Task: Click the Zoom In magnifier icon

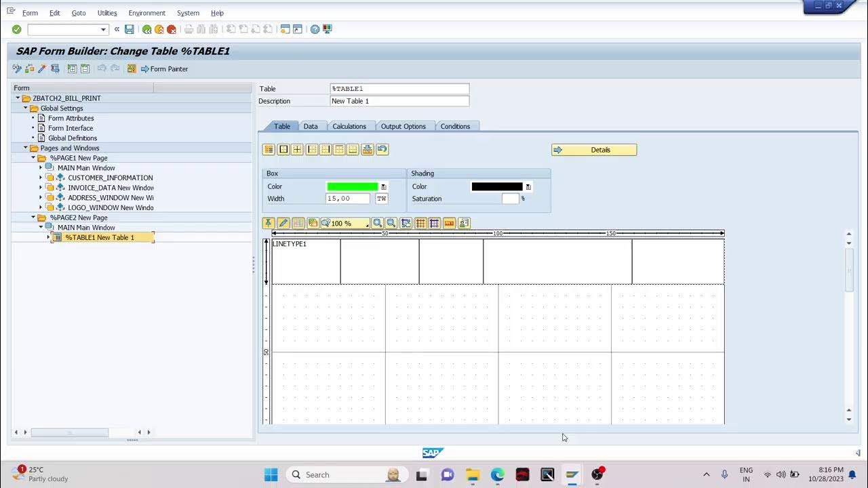Action: tap(378, 223)
